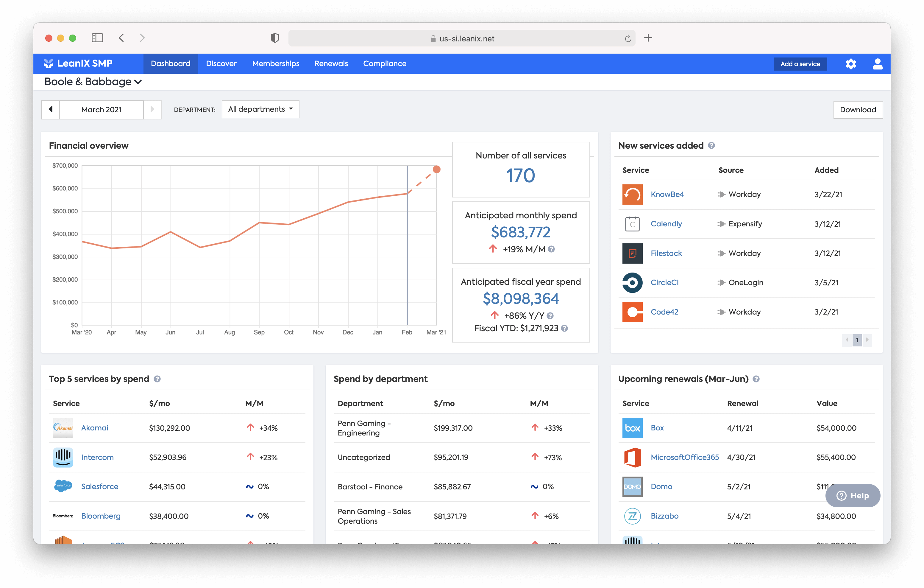
Task: Select page 1 of new services
Action: click(x=857, y=340)
